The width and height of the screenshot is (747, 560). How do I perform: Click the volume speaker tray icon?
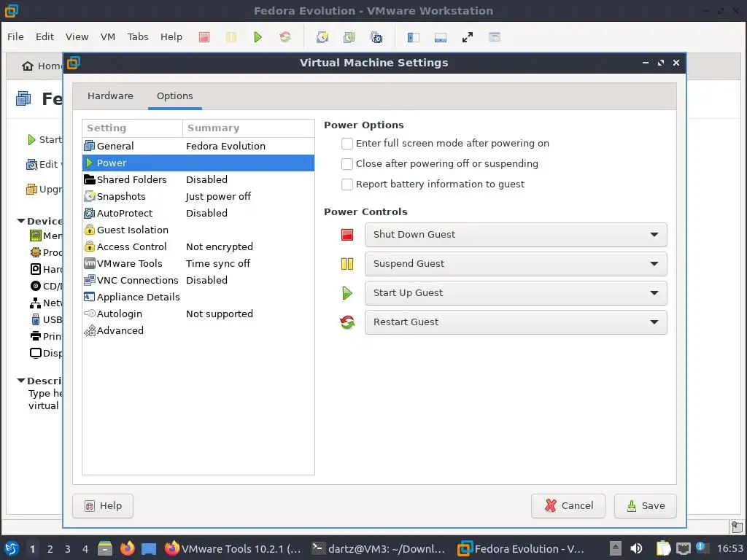[636, 548]
